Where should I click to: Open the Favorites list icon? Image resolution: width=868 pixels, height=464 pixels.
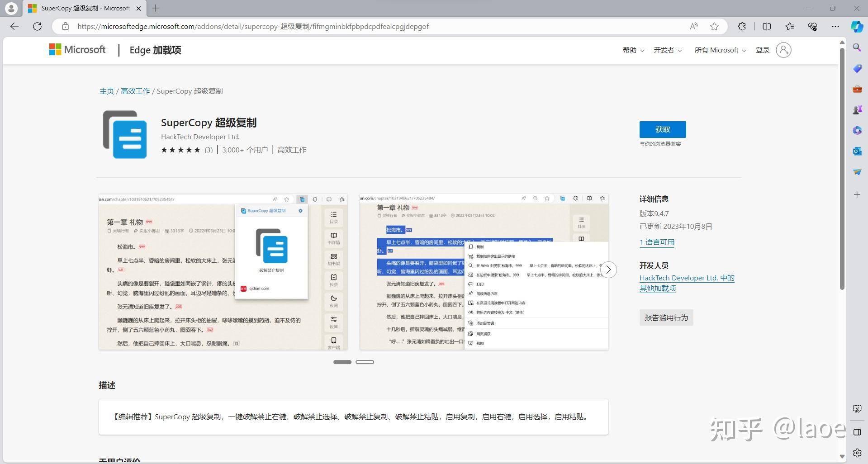pyautogui.click(x=790, y=26)
